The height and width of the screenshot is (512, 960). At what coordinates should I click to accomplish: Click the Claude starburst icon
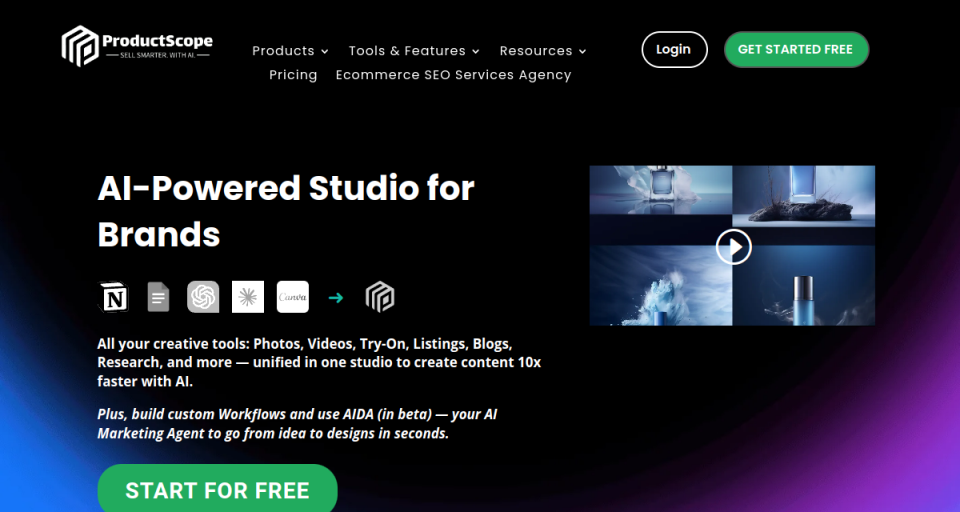[248, 297]
